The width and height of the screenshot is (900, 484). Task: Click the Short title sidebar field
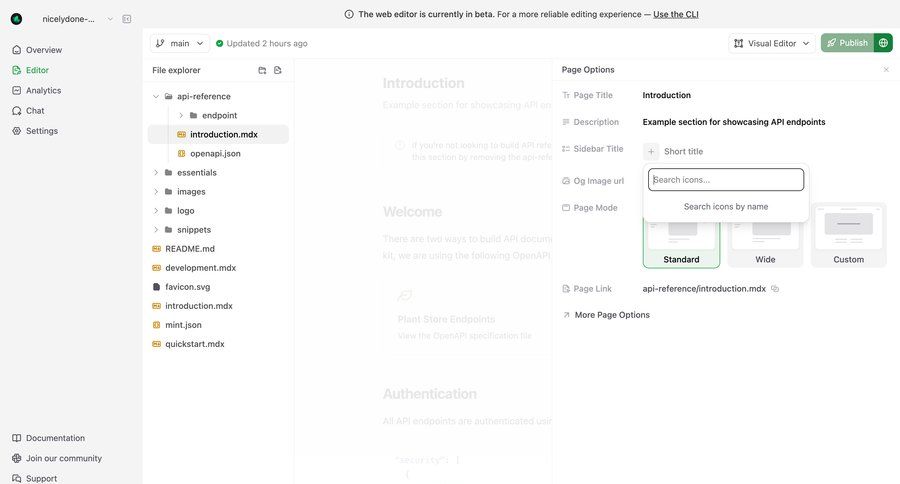[683, 152]
